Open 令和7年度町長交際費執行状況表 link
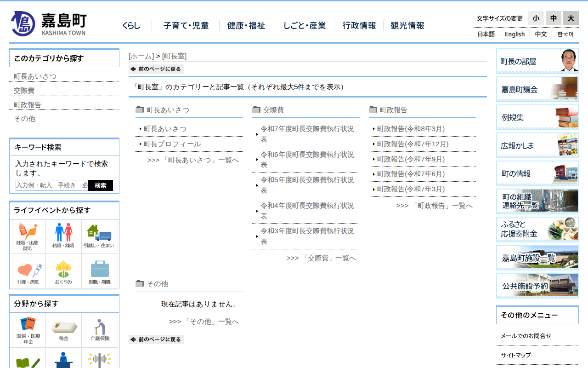This screenshot has width=588, height=368. [307, 134]
